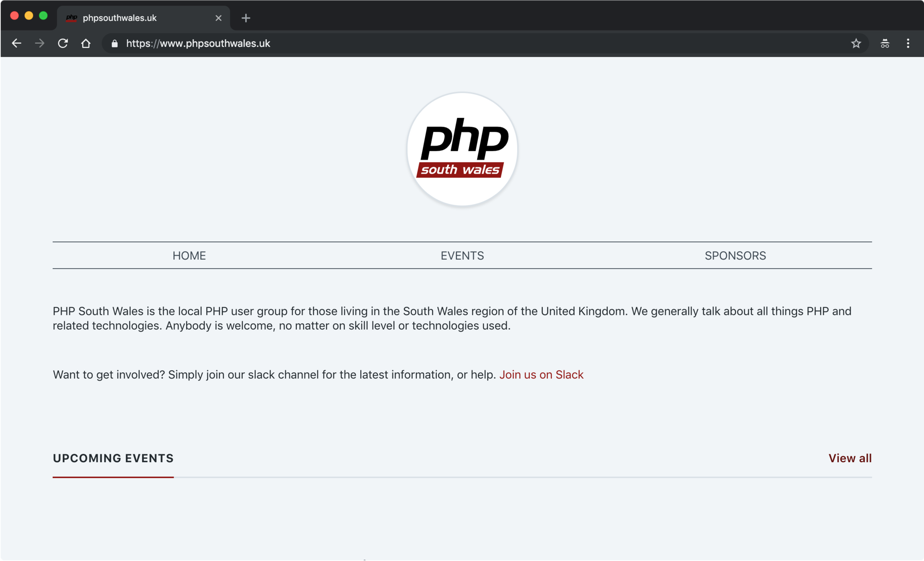The height and width of the screenshot is (561, 924).
Task: Follow the Join us on Slack link
Action: pos(541,374)
